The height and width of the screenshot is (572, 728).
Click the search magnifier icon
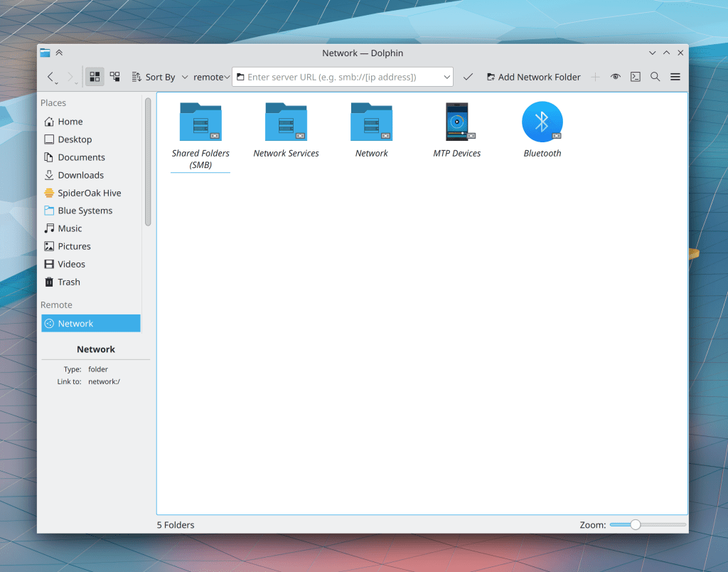655,77
